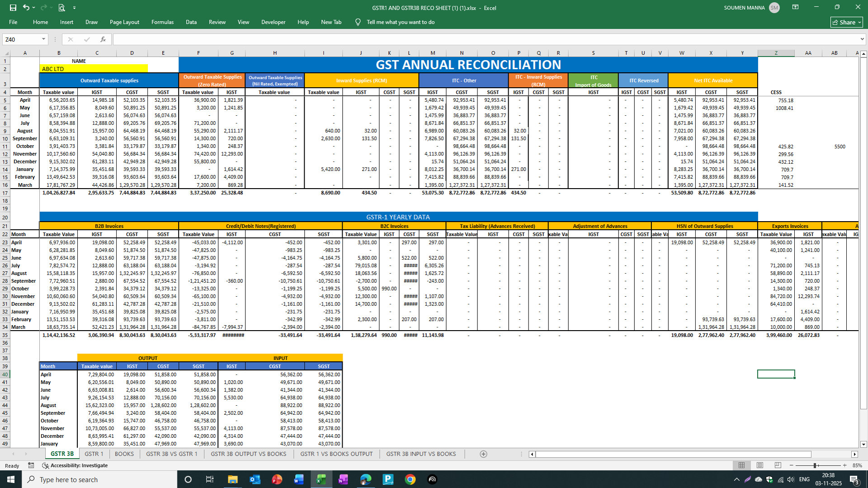
Task: Click the zoom slider handle
Action: [815, 465]
